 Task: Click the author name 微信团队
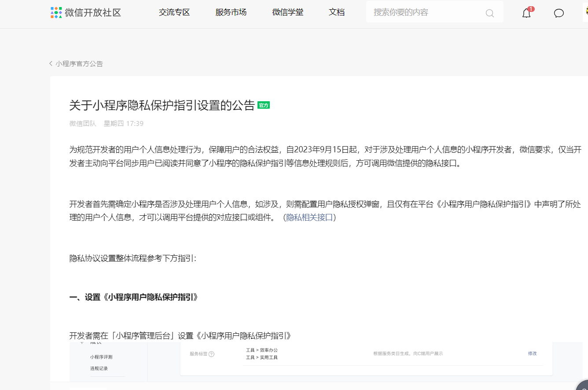[83, 124]
